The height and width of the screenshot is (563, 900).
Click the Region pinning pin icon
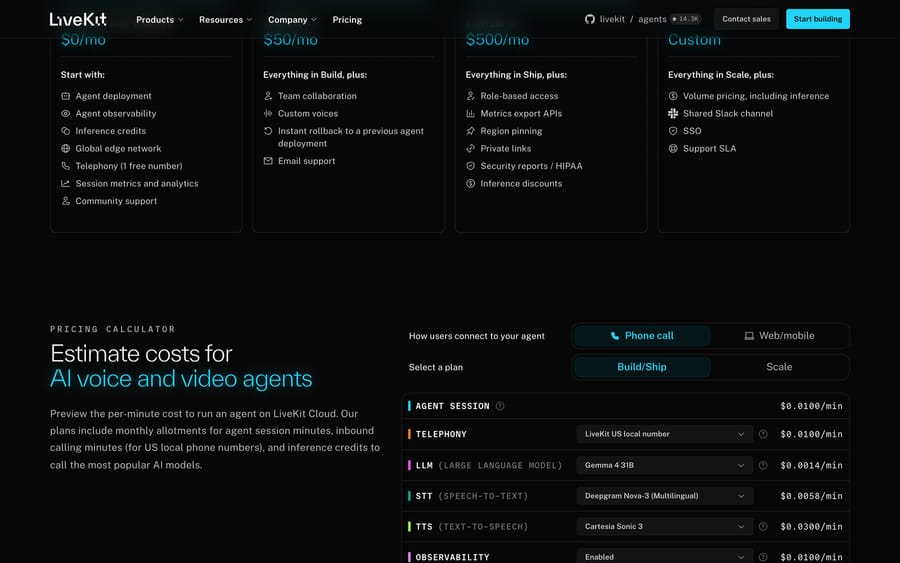click(x=471, y=131)
